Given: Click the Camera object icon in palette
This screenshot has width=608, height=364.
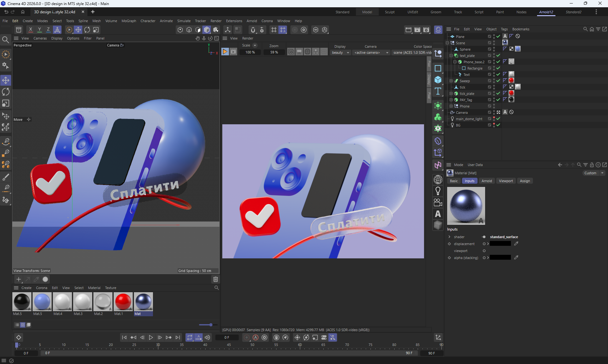Looking at the screenshot, I should (438, 202).
